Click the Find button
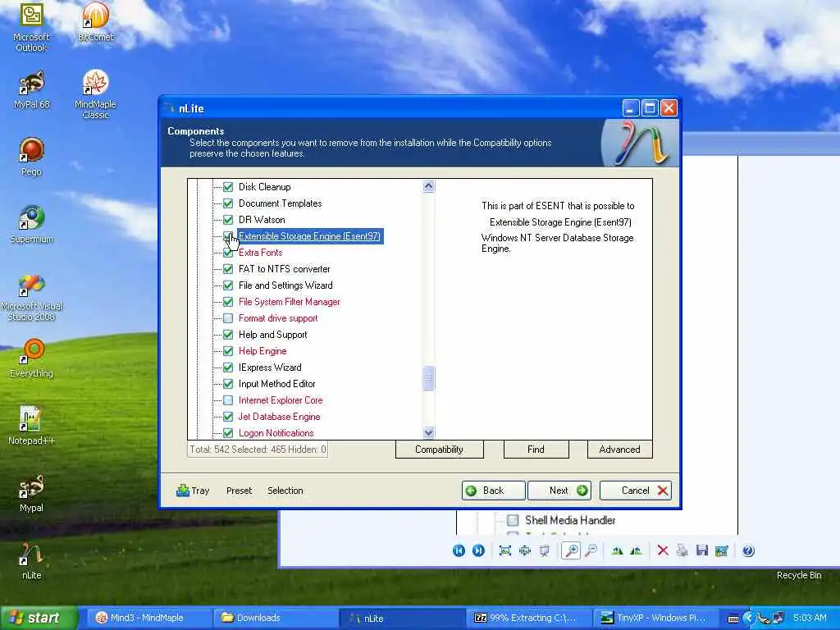This screenshot has height=630, width=840. [x=536, y=450]
